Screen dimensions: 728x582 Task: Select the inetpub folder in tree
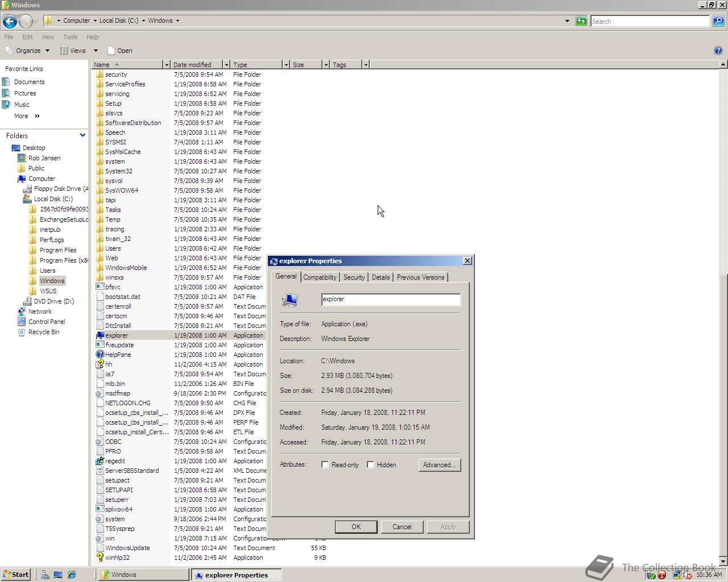click(x=45, y=230)
